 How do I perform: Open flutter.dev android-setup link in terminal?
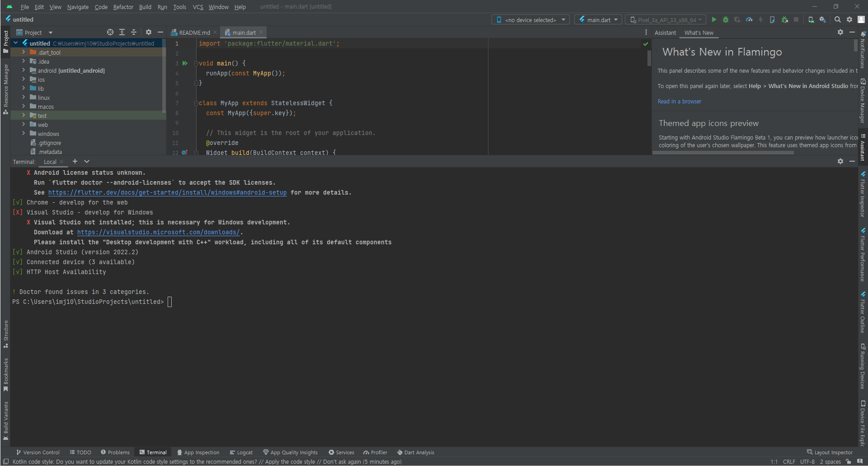[x=167, y=192]
